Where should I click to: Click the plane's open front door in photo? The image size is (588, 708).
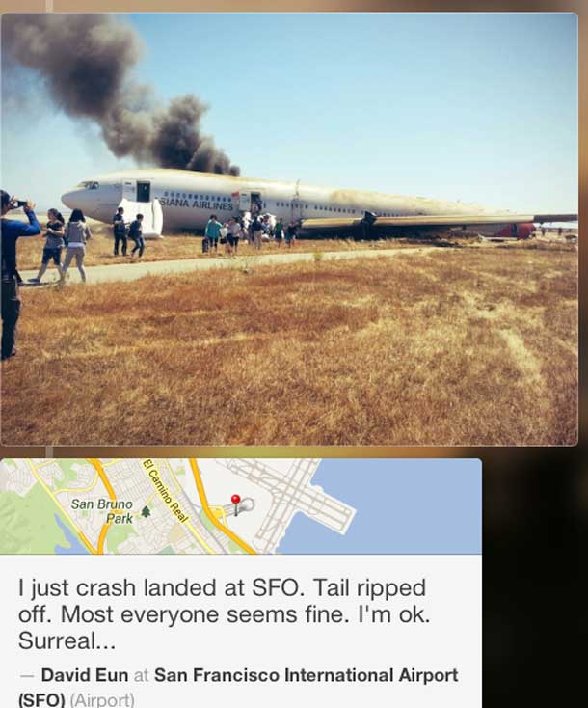click(x=143, y=191)
